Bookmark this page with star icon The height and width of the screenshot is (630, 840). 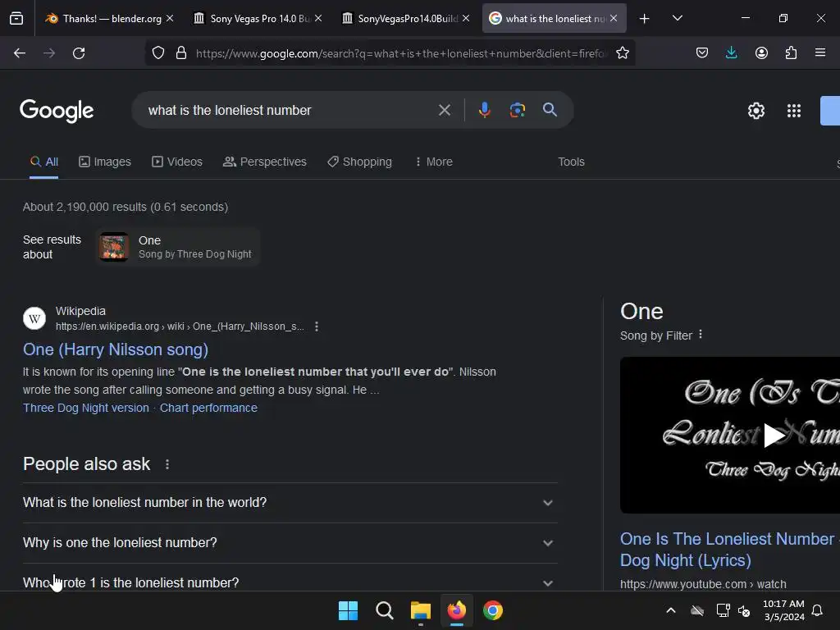pyautogui.click(x=622, y=53)
